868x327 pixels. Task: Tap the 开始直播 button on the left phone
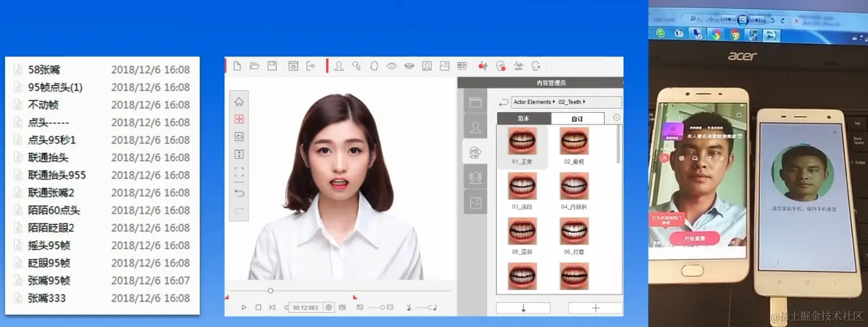(x=694, y=238)
